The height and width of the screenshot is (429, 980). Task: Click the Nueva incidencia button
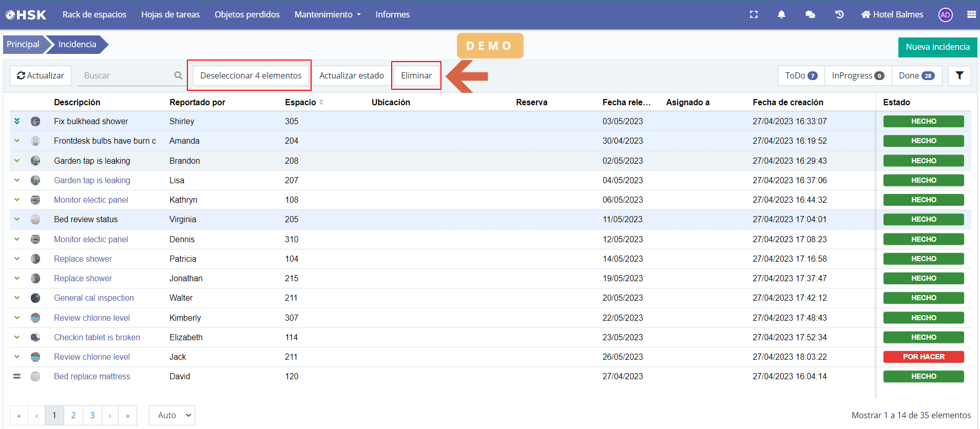pos(937,47)
